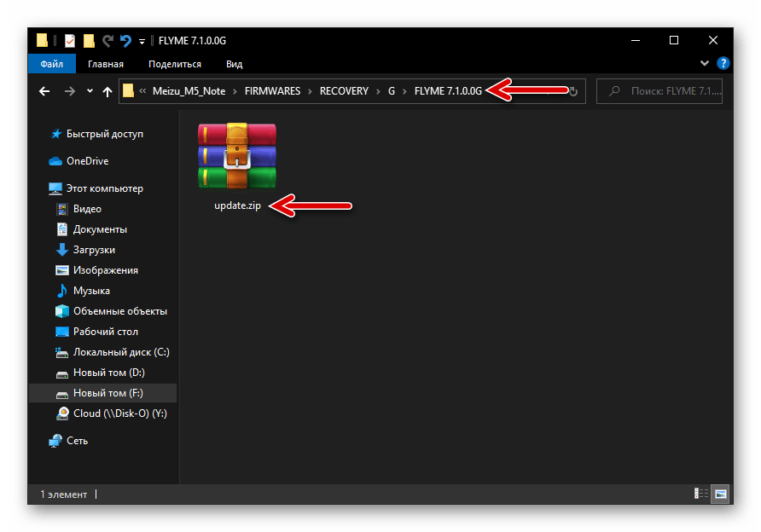Navigate to folder G in the breadcrumb
The image size is (761, 532).
pos(392,91)
